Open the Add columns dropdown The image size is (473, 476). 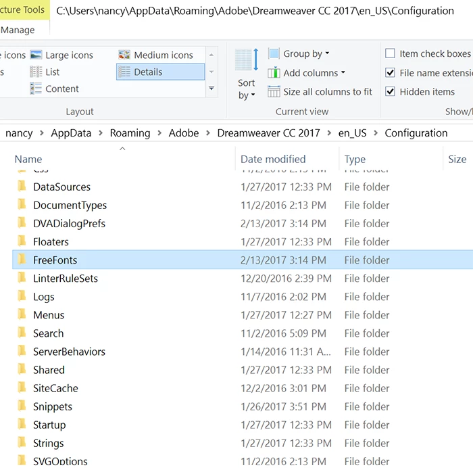pyautogui.click(x=307, y=73)
